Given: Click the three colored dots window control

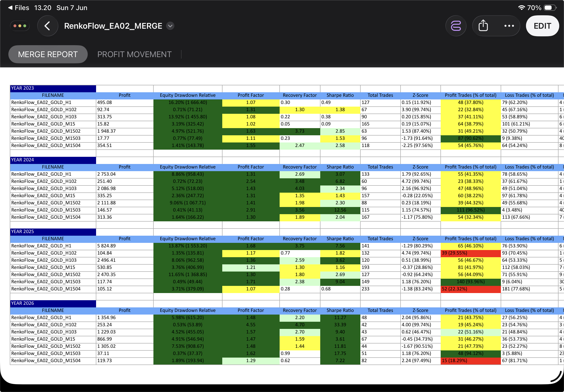Looking at the screenshot, I should 20,26.
